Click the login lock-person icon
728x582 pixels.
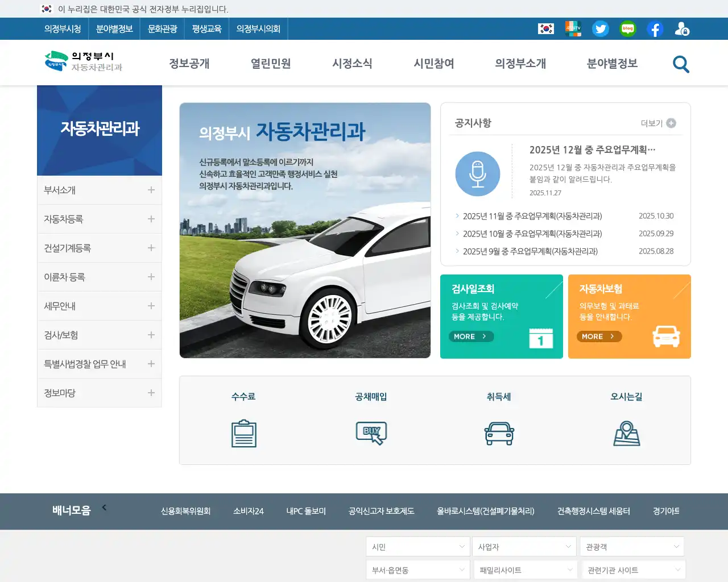[681, 28]
